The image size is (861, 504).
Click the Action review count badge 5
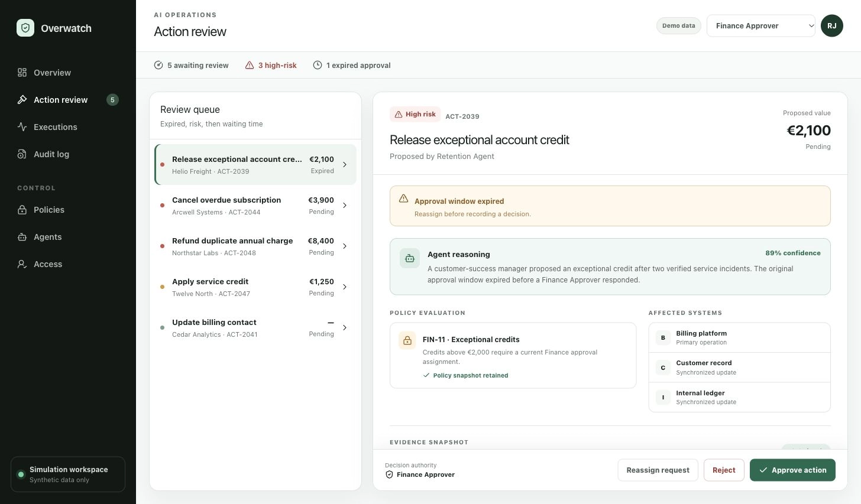pos(112,100)
